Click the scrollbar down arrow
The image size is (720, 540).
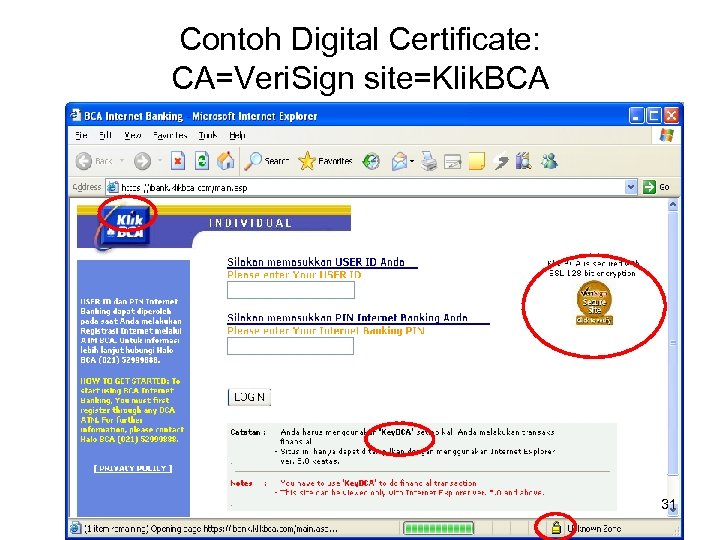(x=673, y=510)
